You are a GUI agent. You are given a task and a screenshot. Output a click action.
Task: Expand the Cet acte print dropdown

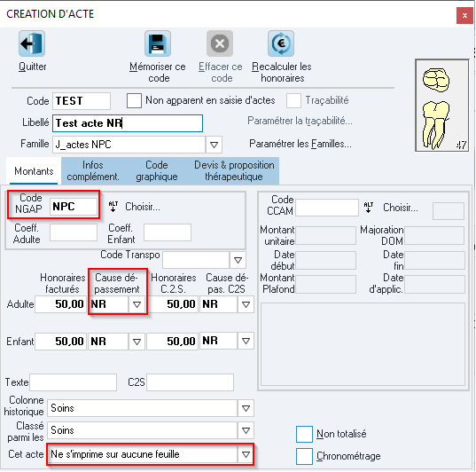click(246, 454)
